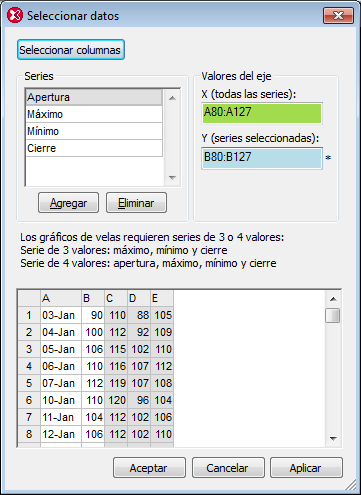Choose the Mínimo series entry

click(94, 131)
